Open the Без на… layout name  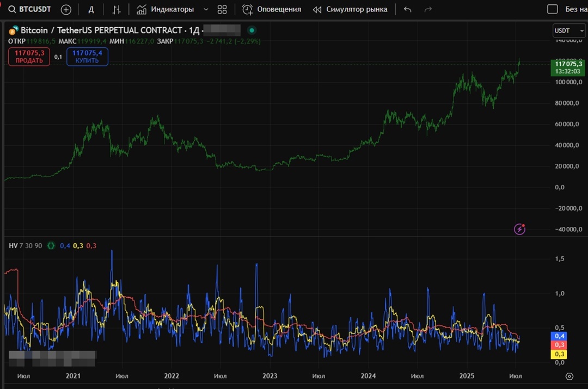pyautogui.click(x=576, y=9)
